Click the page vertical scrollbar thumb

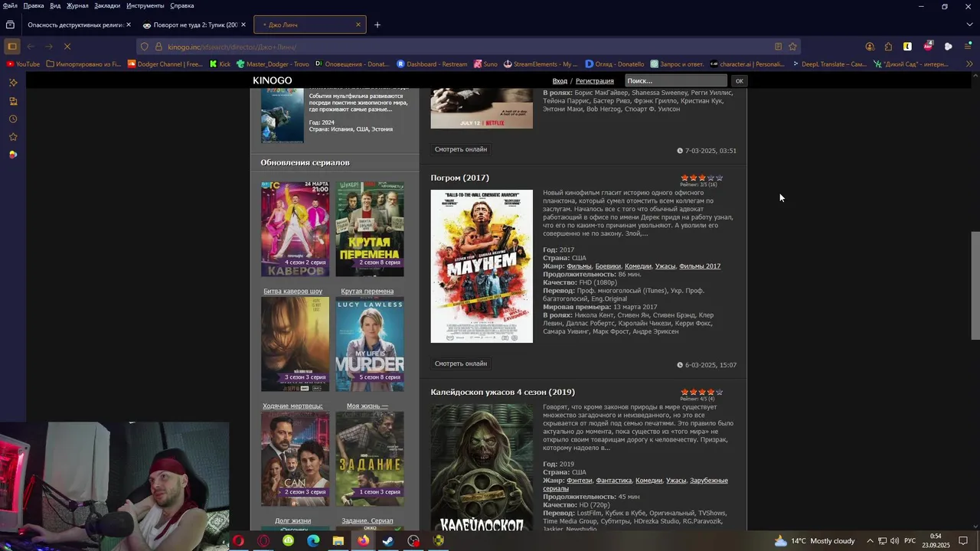975,285
